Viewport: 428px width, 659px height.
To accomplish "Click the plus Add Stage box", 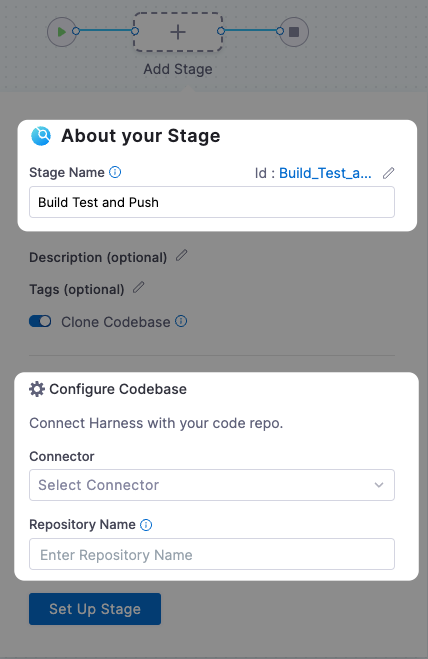I will click(x=178, y=32).
